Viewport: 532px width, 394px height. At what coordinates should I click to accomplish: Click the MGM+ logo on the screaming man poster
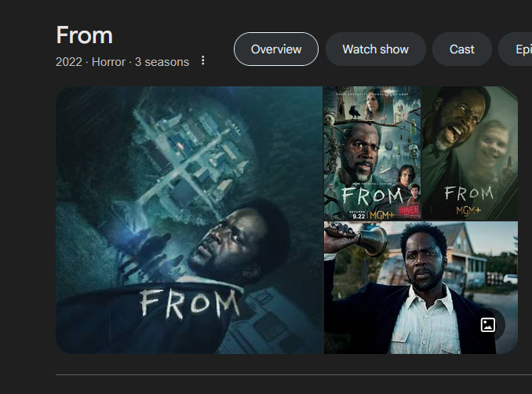468,211
